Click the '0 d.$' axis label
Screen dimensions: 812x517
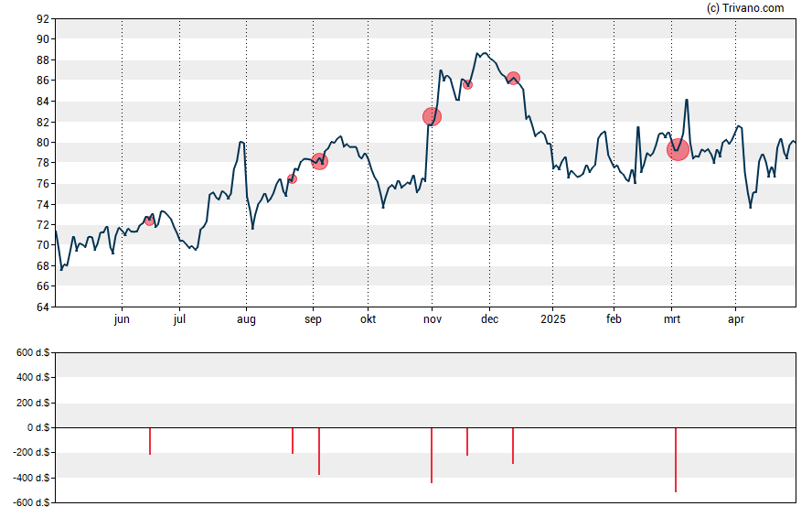pyautogui.click(x=38, y=427)
